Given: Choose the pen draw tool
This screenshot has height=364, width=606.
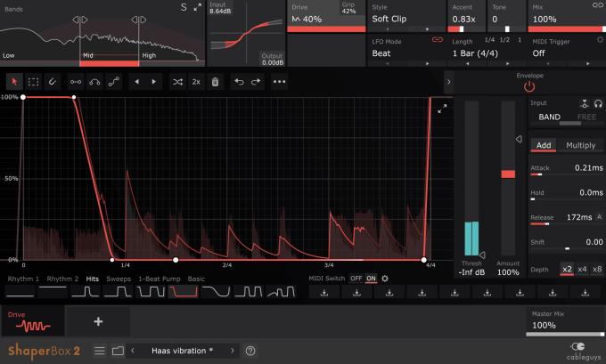Looking at the screenshot, I should coord(52,82).
